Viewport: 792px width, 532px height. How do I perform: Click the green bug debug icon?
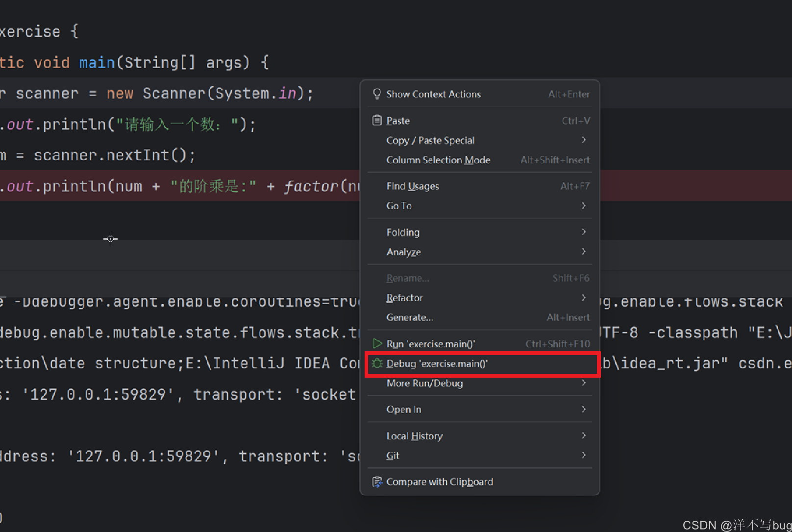[377, 363]
